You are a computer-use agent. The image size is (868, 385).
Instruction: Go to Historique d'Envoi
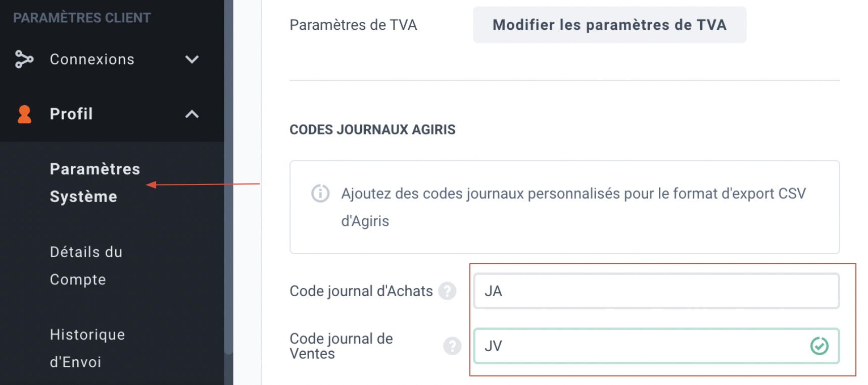pos(87,348)
